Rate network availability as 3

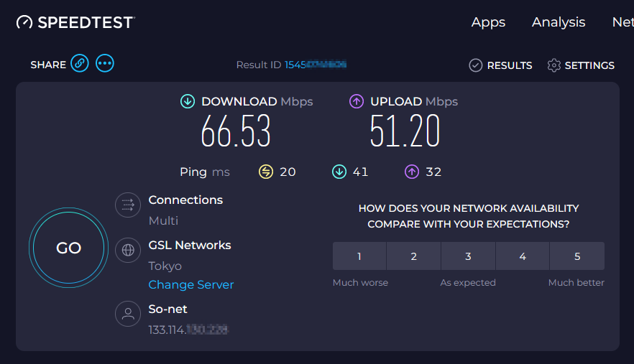[x=468, y=256]
